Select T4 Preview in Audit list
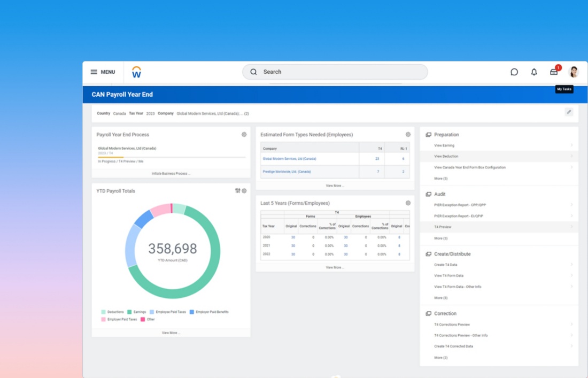The image size is (588, 378). 443,227
